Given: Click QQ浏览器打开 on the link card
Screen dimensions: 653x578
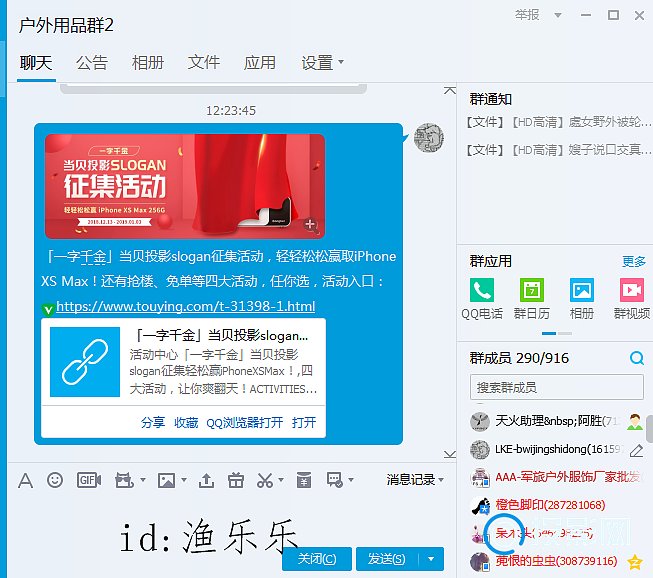Looking at the screenshot, I should pyautogui.click(x=244, y=423).
